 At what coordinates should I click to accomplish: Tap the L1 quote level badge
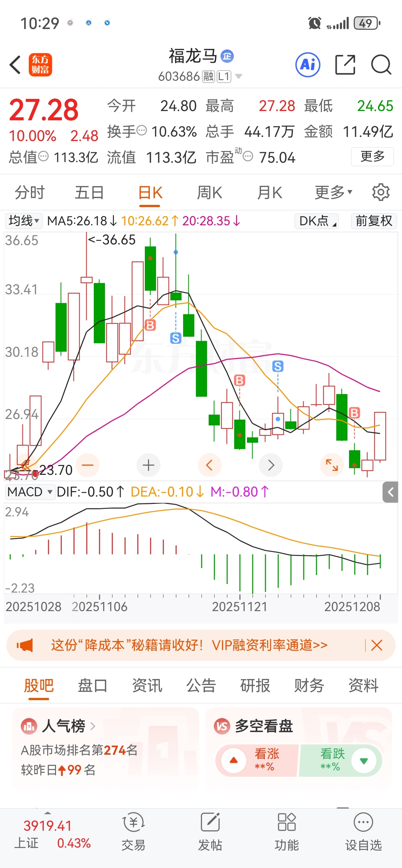(224, 77)
